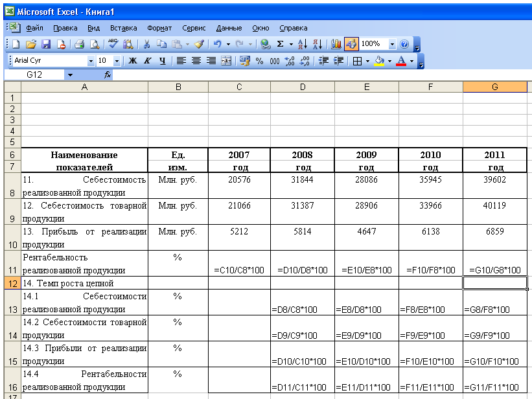
Task: Select the Format Painter brush
Action: point(199,44)
